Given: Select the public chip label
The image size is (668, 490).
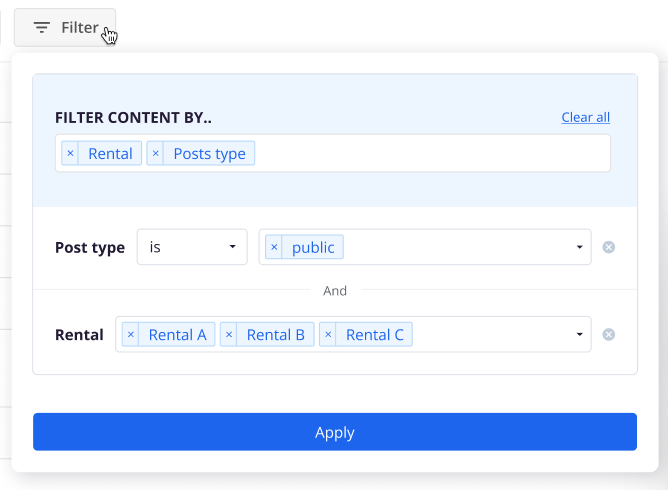Looking at the screenshot, I should tap(313, 247).
